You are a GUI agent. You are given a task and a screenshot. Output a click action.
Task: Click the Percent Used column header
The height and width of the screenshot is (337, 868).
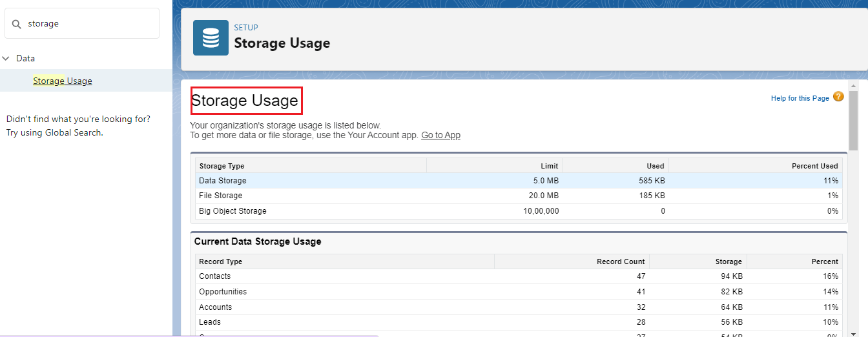[x=814, y=166]
